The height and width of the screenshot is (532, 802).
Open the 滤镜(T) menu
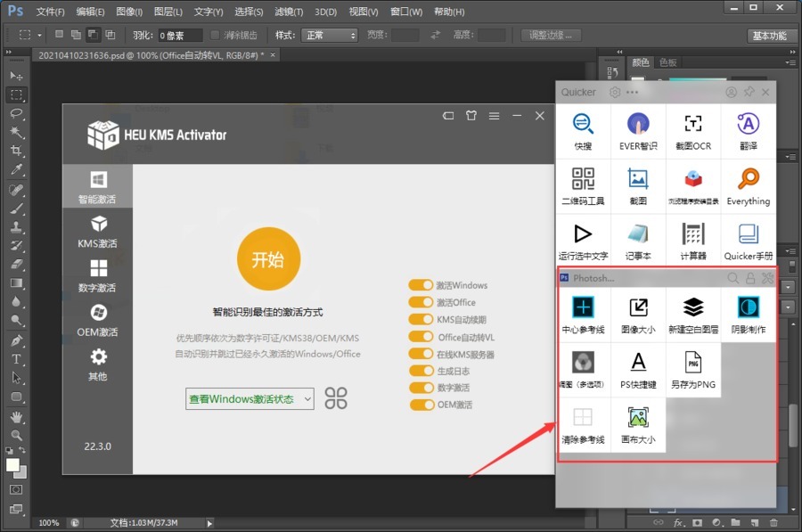pos(289,12)
